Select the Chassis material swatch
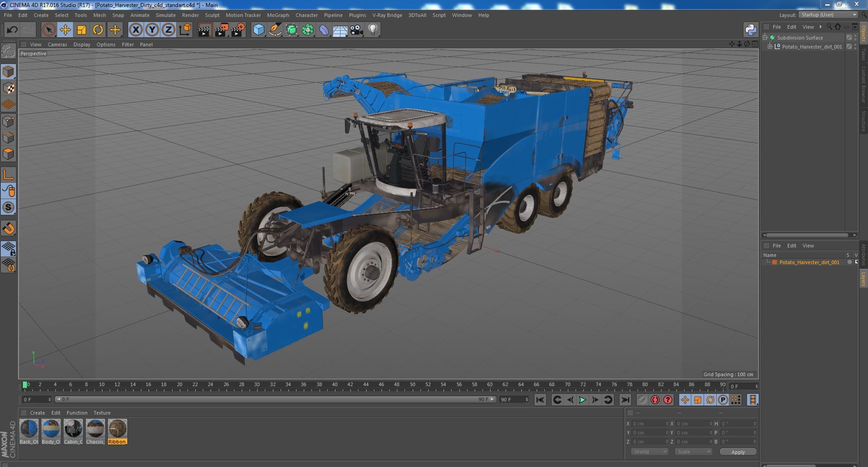868x467 pixels. [x=95, y=432]
